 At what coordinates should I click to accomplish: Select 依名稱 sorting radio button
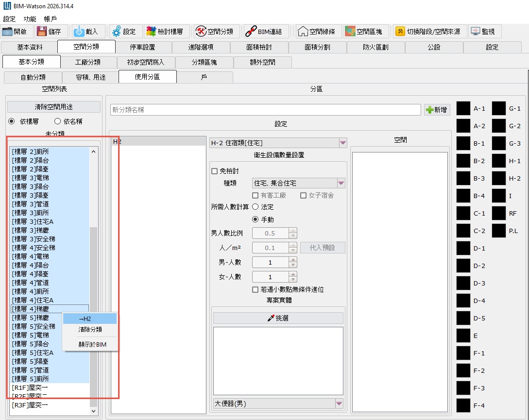point(57,121)
